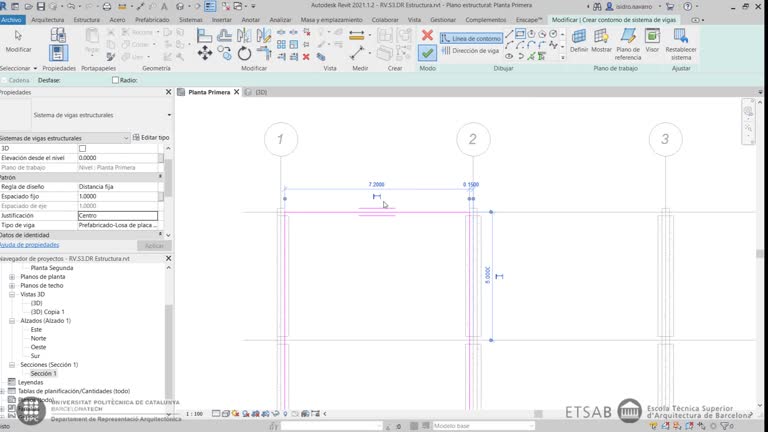Click Restablecer sistema icon
The height and width of the screenshot is (432, 768).
[681, 37]
